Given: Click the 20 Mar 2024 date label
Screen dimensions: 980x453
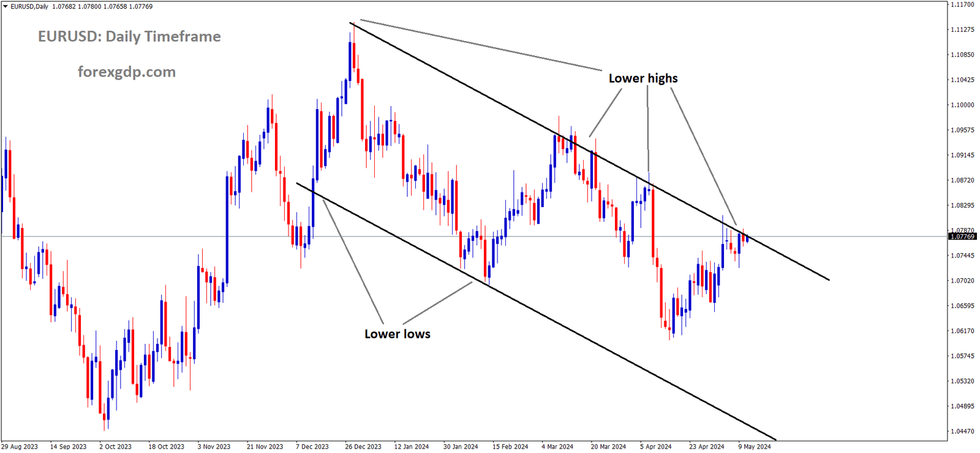Looking at the screenshot, I should 608,447.
